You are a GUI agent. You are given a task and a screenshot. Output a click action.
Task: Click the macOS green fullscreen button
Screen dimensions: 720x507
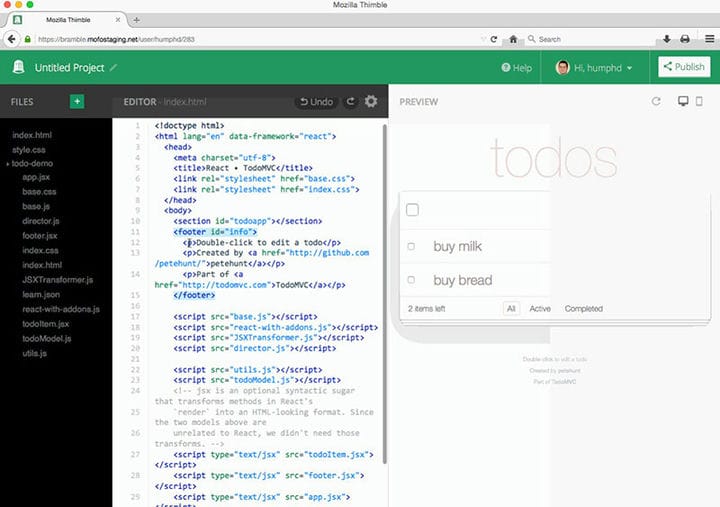(30, 4)
